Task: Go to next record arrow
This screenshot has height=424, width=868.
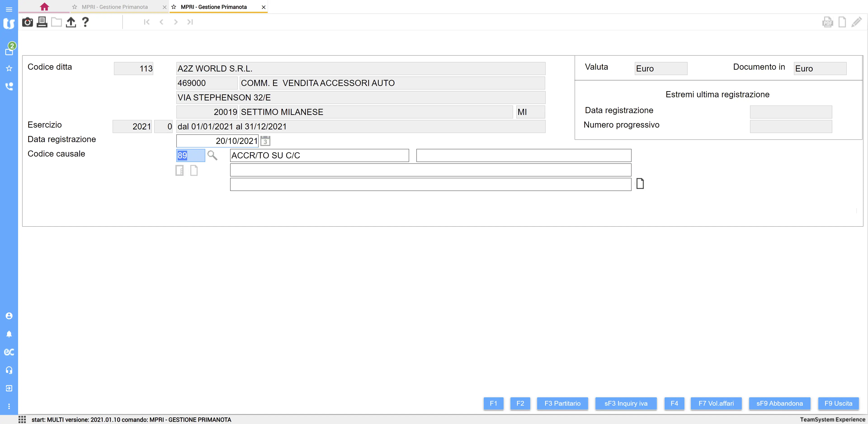Action: click(176, 22)
